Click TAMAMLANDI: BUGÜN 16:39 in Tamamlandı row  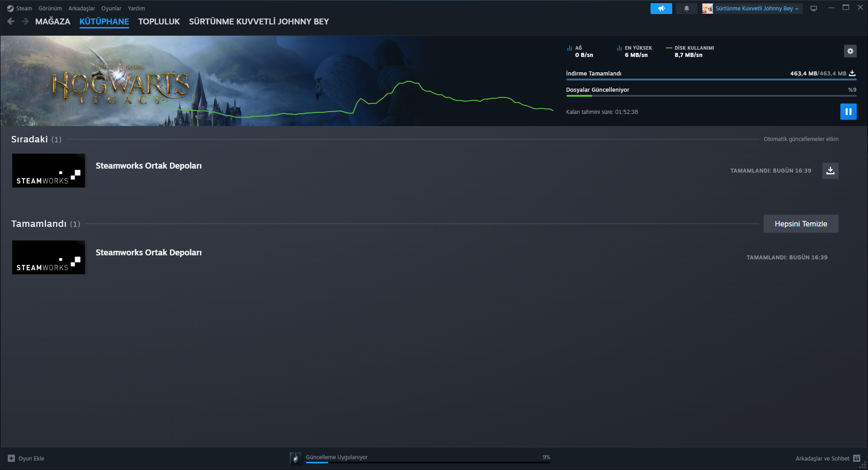coord(787,258)
